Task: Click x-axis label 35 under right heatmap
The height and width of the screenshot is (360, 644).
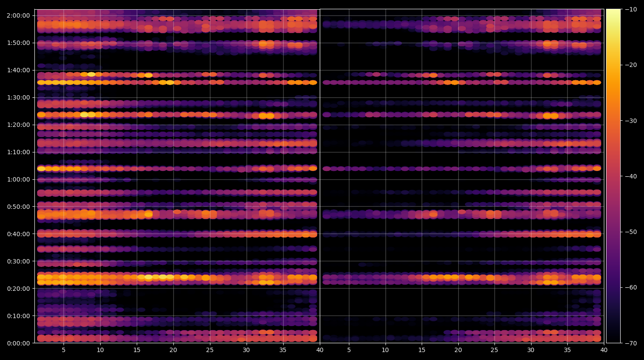Action: 567,350
